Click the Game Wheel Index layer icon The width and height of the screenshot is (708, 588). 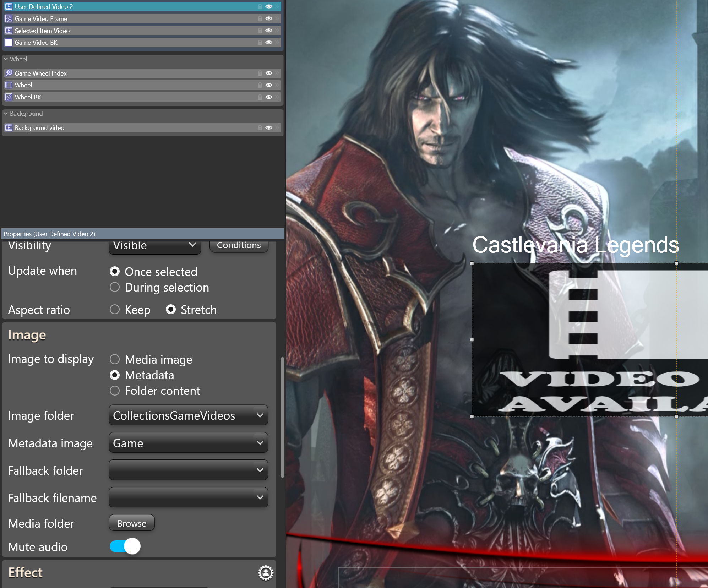coord(9,73)
